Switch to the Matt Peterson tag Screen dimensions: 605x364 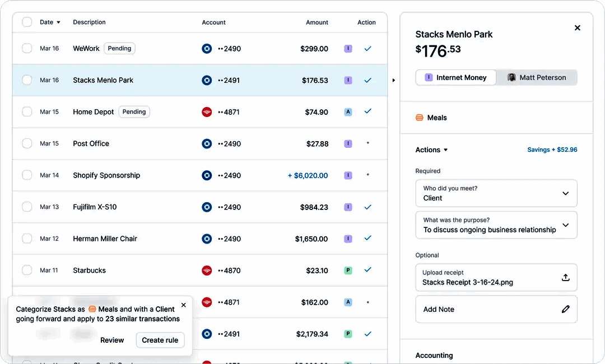click(x=536, y=77)
